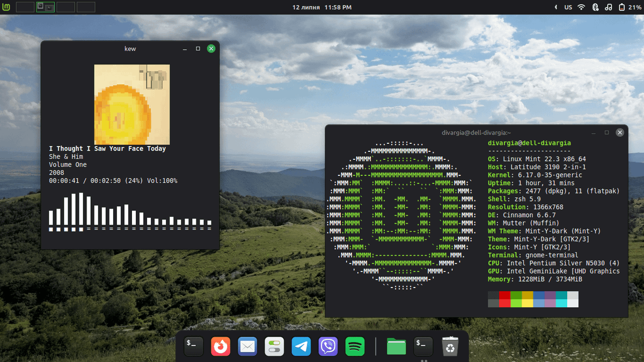Click the dark blue neofetch color block
This screenshot has width=644, height=362.
coord(538,295)
